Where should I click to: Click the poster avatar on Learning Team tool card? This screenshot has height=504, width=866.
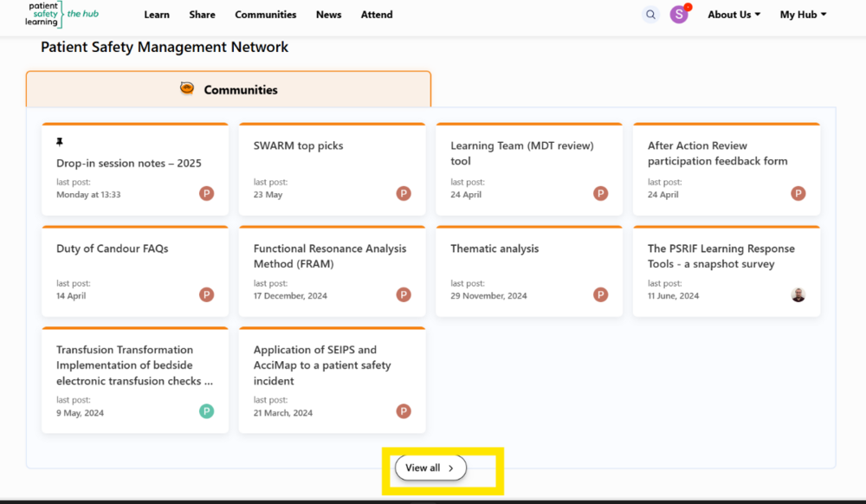point(601,193)
